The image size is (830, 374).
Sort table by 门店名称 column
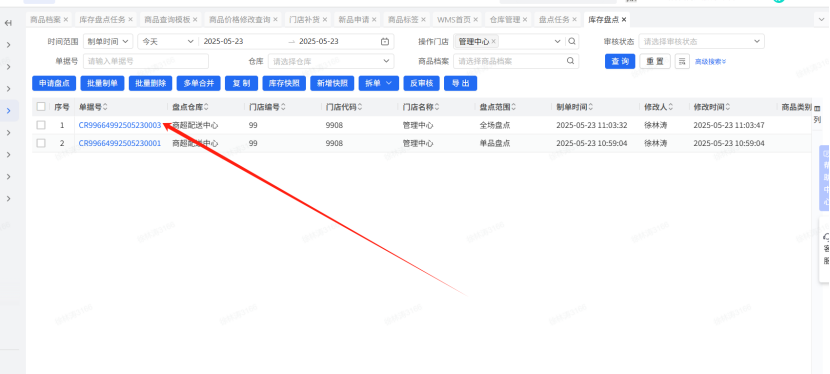[x=437, y=107]
